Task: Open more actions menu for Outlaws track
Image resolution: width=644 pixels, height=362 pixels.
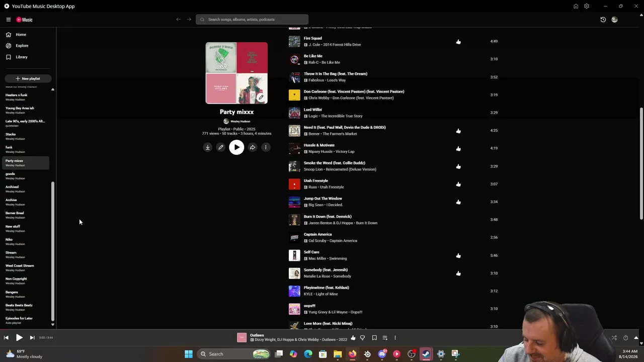Action: point(395,338)
